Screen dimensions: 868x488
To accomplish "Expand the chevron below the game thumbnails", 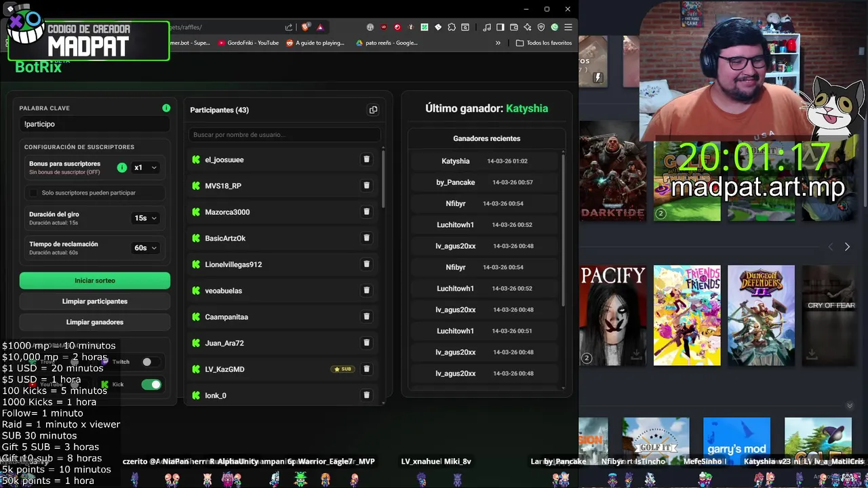I will pos(850,406).
